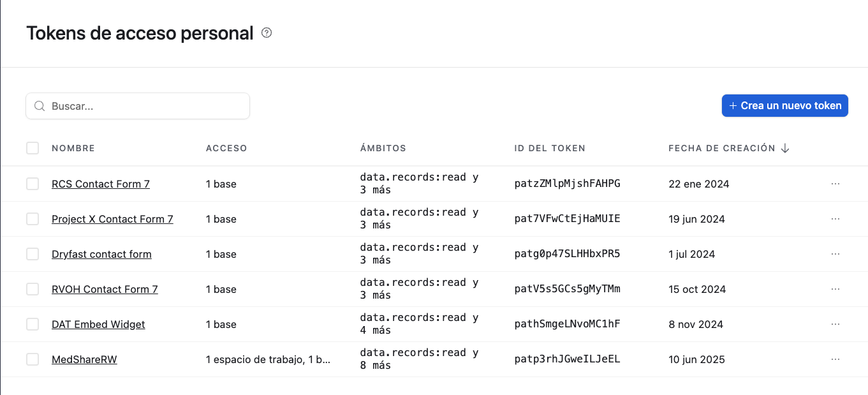Open more options for Project X token
This screenshot has width=868, height=395.
835,219
